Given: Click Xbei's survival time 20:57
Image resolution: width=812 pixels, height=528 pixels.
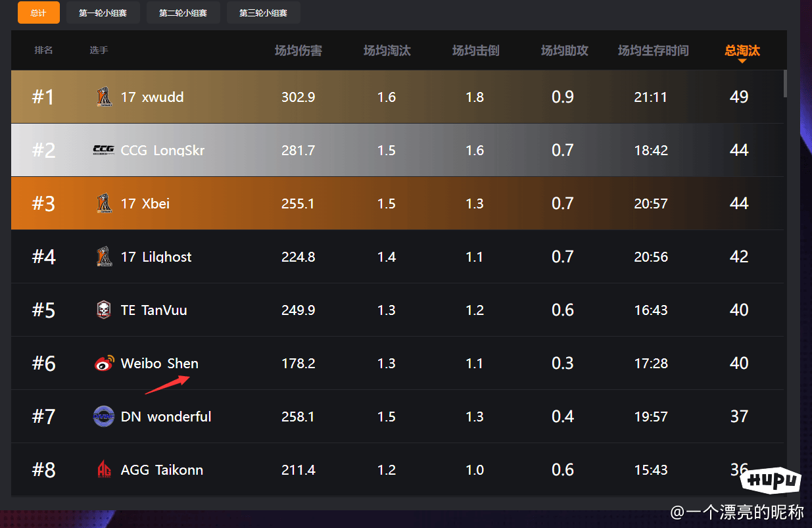Looking at the screenshot, I should (x=651, y=204).
